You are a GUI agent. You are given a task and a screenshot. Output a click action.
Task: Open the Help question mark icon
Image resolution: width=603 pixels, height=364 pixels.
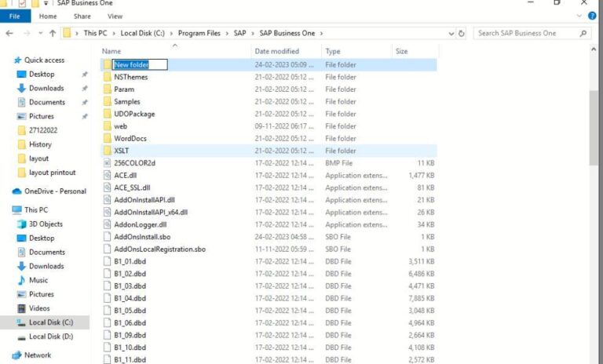[x=592, y=16]
